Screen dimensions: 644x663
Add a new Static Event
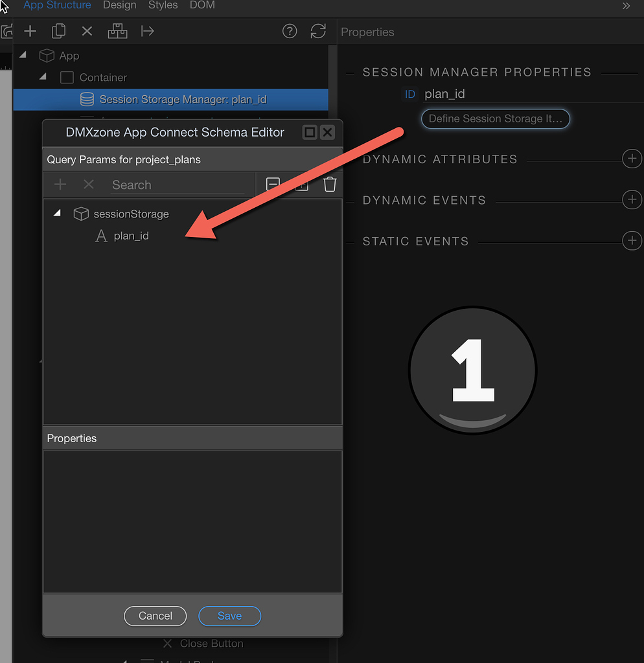click(x=631, y=241)
